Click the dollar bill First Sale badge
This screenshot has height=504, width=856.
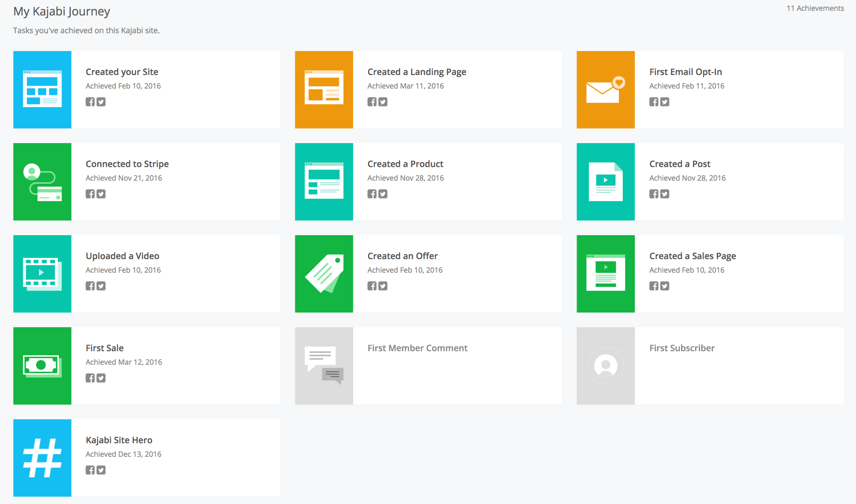pyautogui.click(x=42, y=366)
